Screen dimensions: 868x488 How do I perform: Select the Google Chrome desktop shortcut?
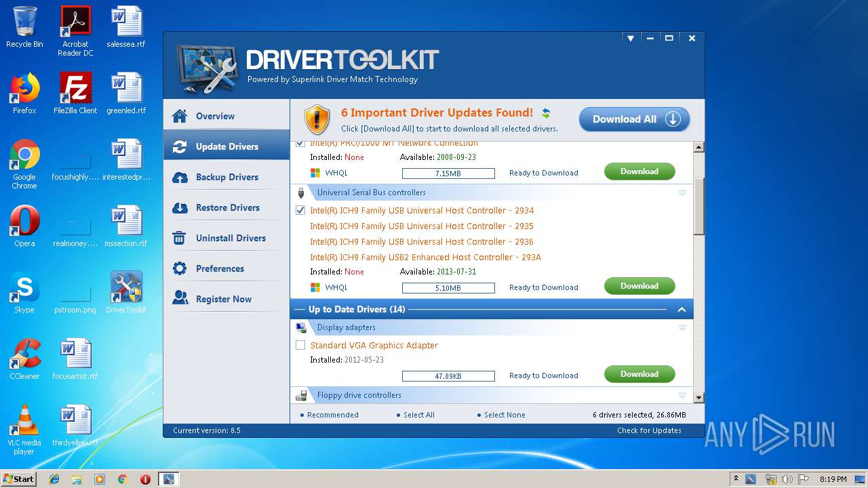pos(24,164)
